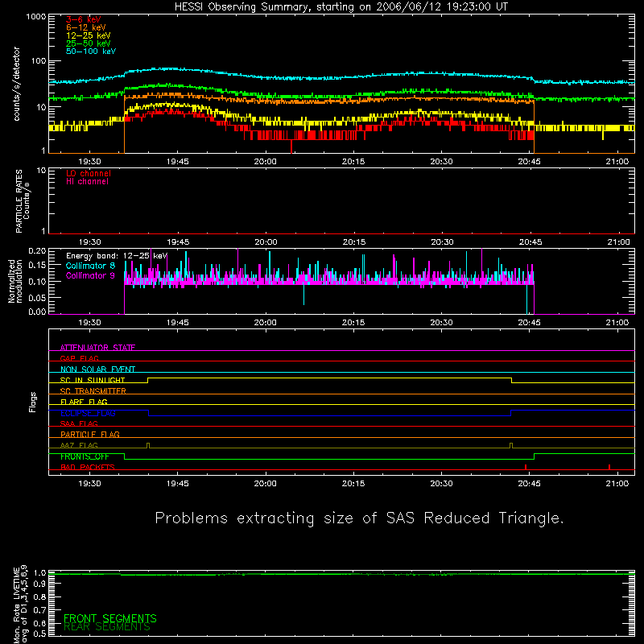Click the SC IN SUNLIGHT rising step near 19:40
Screen dimensions: 644x644
(x=148, y=380)
